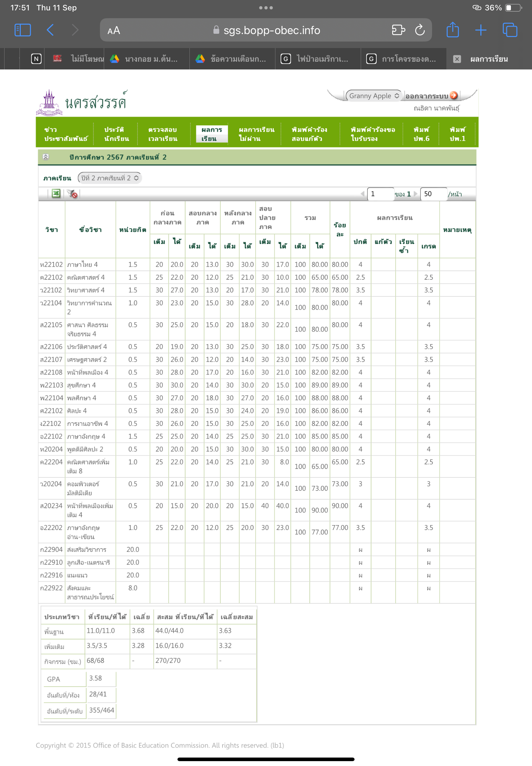Viewport: 532px width, 766px height.
Task: Open the พิมพ์คำร้องขอใบรับรอง menu
Action: [x=373, y=134]
